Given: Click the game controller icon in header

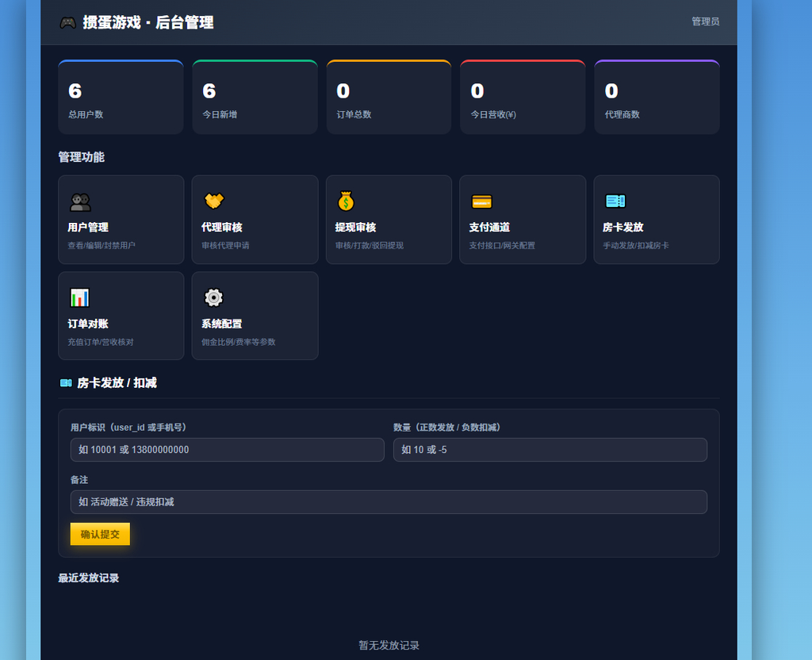Looking at the screenshot, I should click(x=68, y=22).
